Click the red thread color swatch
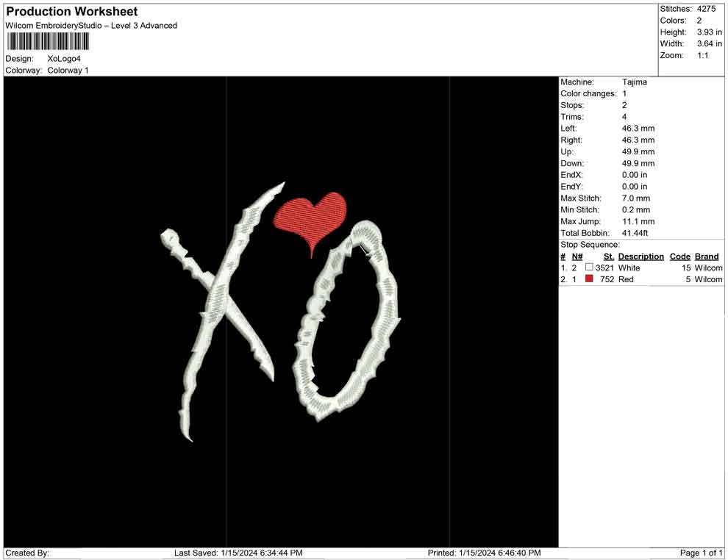This screenshot has width=728, height=560. coord(589,279)
